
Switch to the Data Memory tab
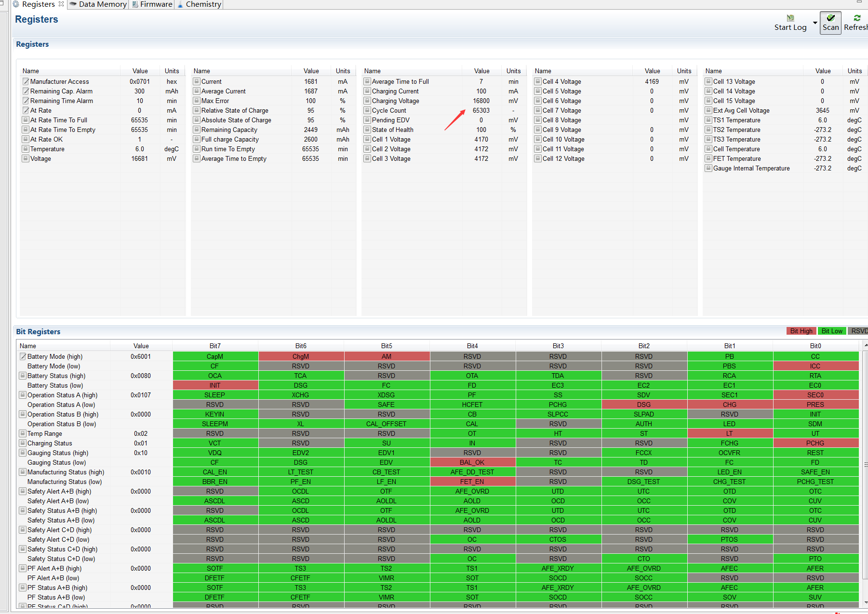[x=98, y=4]
